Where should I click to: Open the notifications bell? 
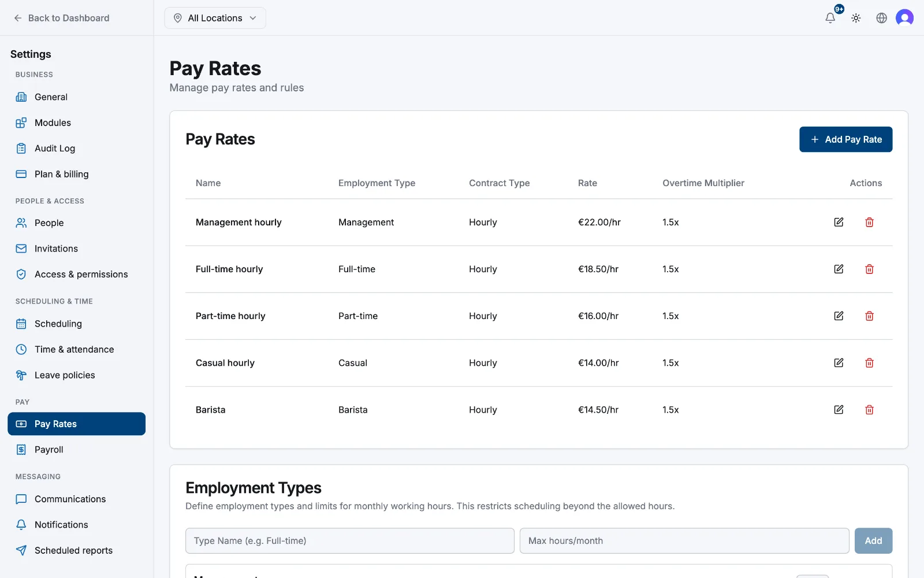tap(830, 18)
